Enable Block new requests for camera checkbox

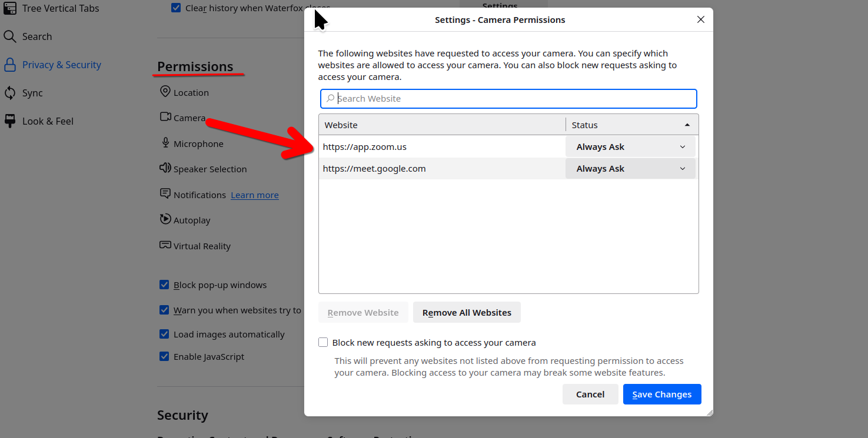coord(323,342)
